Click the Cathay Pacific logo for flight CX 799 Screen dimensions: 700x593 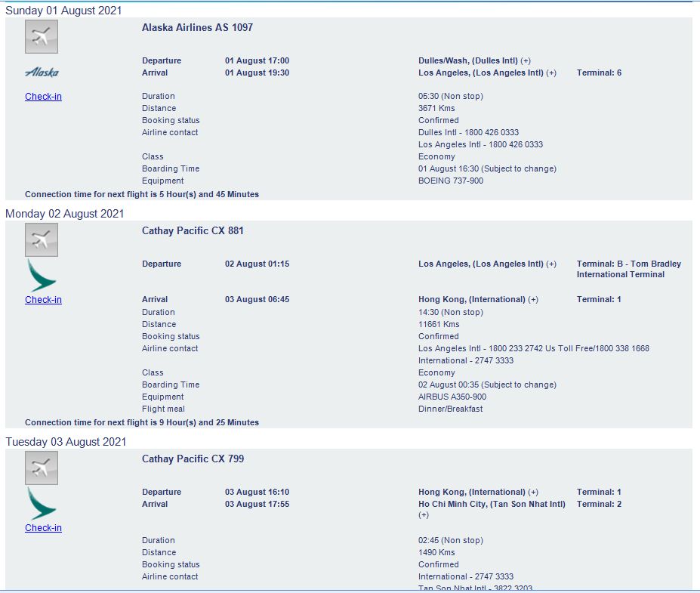click(x=41, y=504)
